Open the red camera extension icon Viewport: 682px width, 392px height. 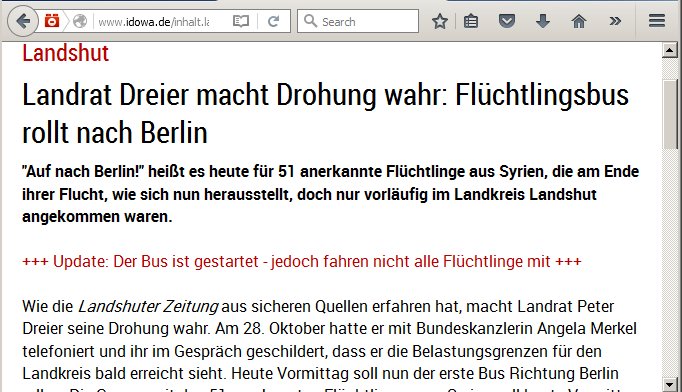52,20
